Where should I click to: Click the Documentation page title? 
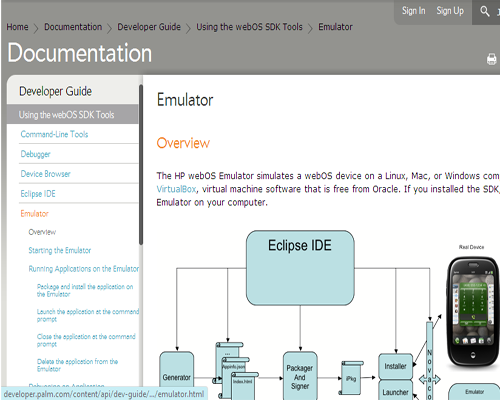pos(80,53)
